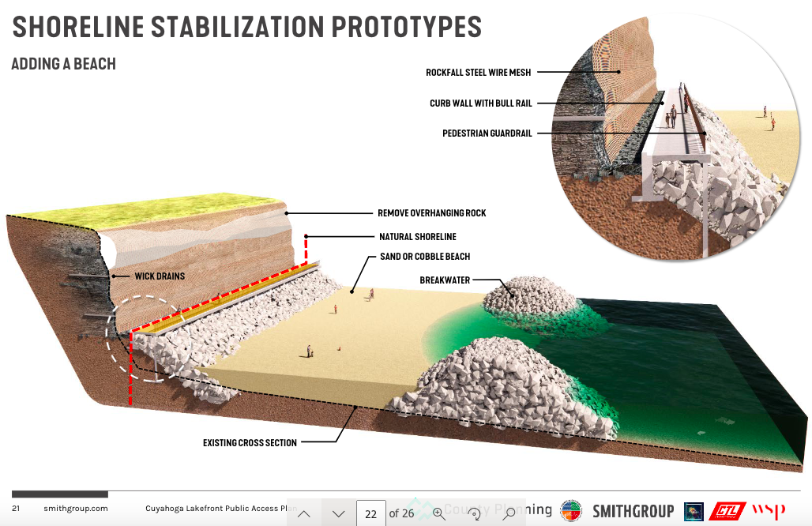Viewport: 812px width, 526px height.
Task: Select the 'Existing Cross Section' label
Action: pyautogui.click(x=250, y=443)
